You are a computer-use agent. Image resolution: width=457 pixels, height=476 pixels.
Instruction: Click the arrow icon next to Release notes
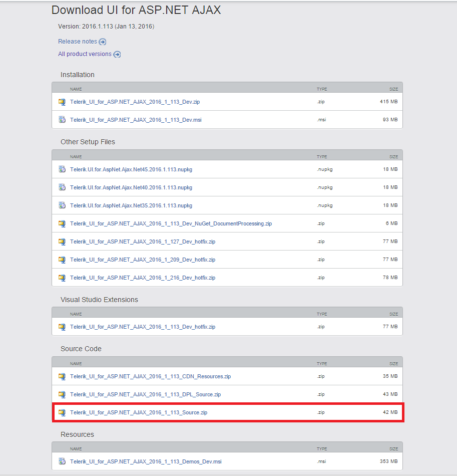103,42
